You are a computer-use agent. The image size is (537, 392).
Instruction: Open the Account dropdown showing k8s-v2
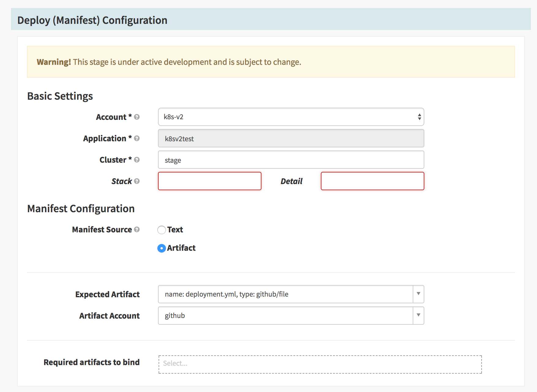coord(291,117)
